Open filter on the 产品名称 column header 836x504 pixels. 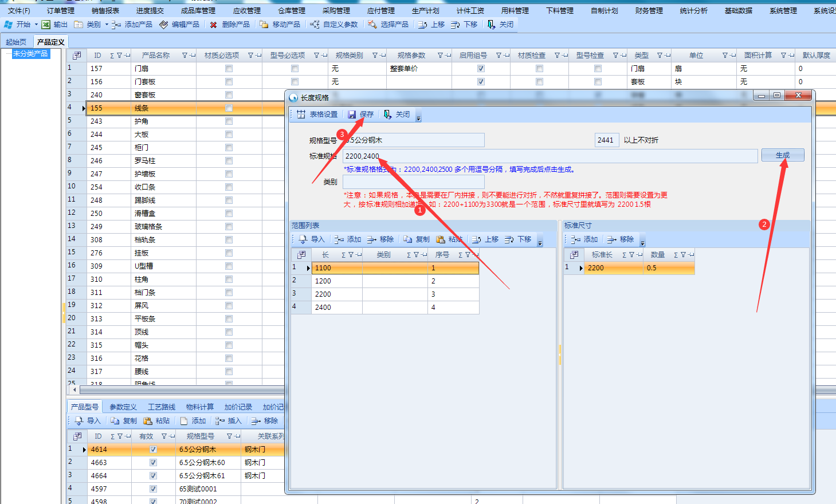pyautogui.click(x=185, y=56)
